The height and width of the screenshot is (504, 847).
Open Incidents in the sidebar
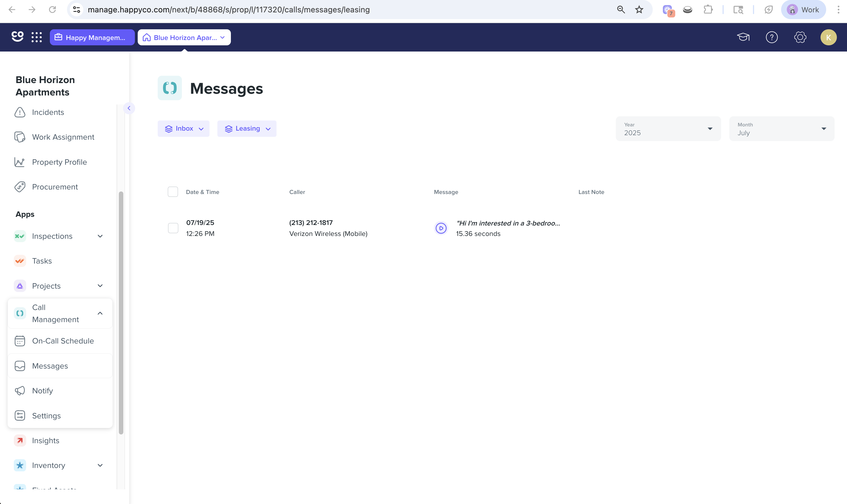(x=48, y=112)
